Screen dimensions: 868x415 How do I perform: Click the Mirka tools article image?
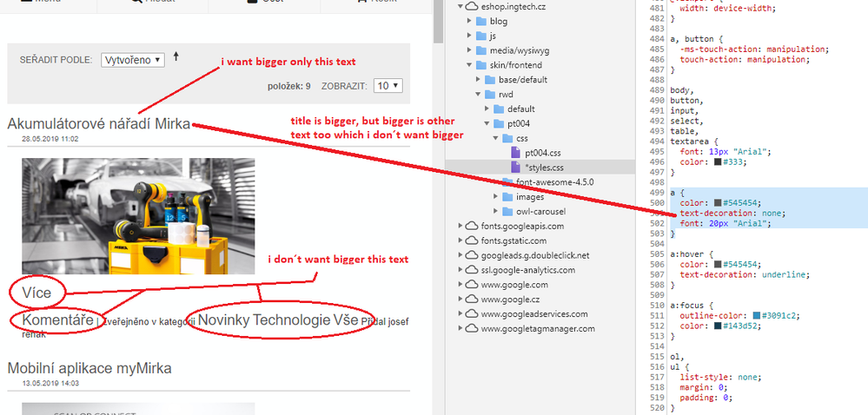(138, 215)
